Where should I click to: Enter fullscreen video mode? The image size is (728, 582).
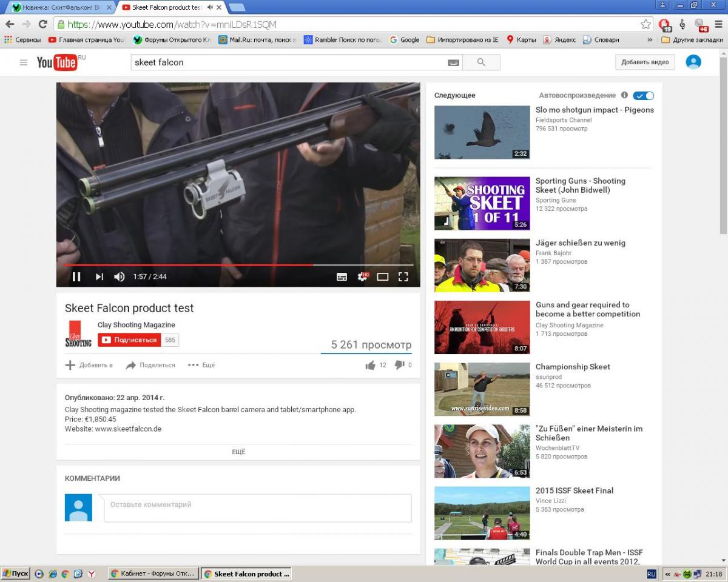403,277
